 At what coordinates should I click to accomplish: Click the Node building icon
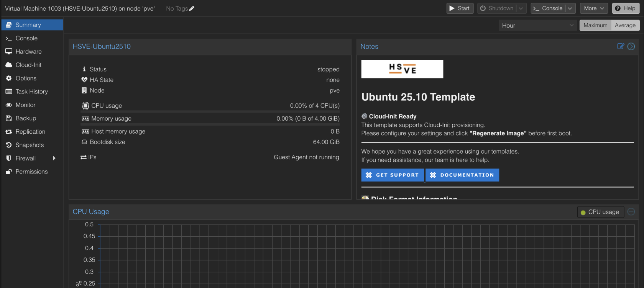(x=84, y=90)
